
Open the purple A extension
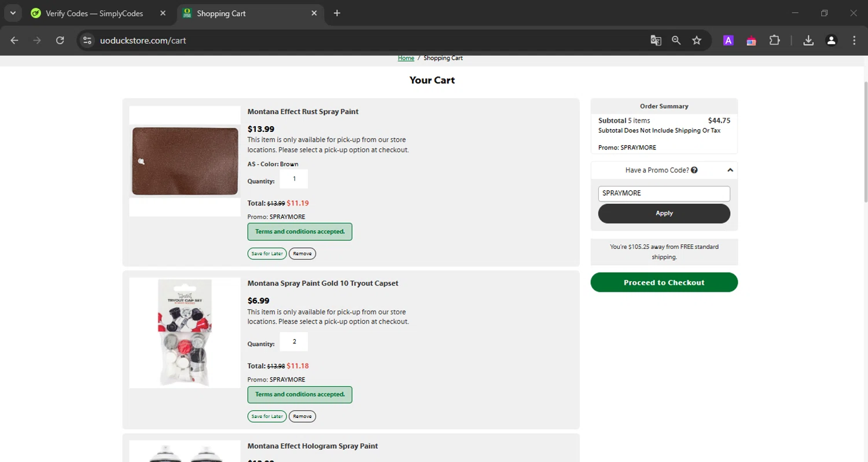pyautogui.click(x=729, y=41)
